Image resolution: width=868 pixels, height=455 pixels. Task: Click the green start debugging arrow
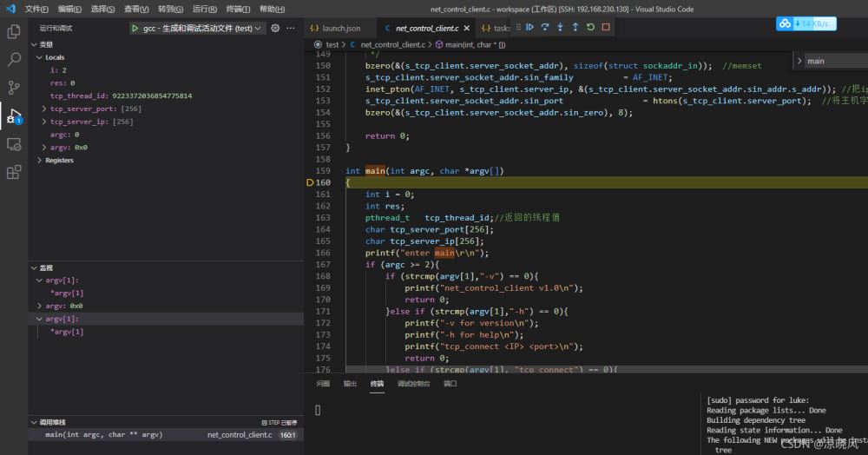135,29
